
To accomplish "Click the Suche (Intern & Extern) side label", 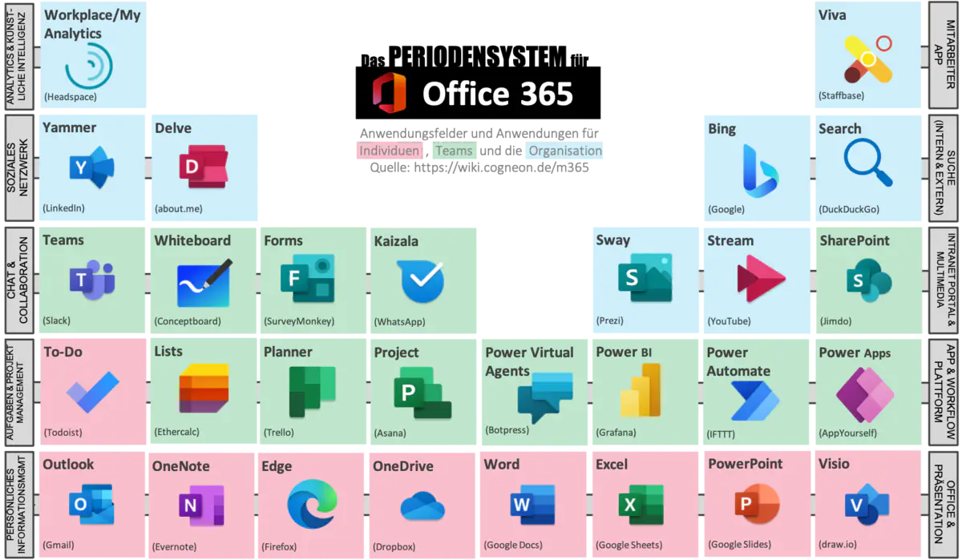I will (x=944, y=167).
